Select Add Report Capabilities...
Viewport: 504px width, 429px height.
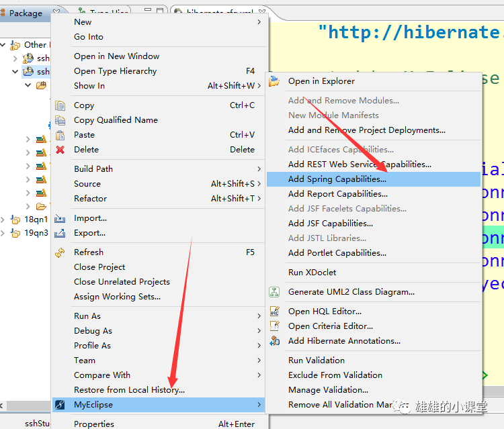click(374, 194)
